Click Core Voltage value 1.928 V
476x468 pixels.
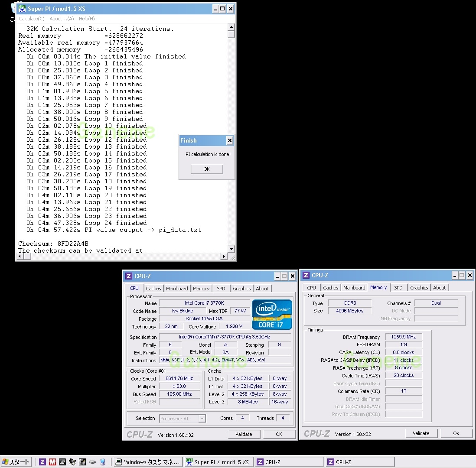click(x=234, y=327)
